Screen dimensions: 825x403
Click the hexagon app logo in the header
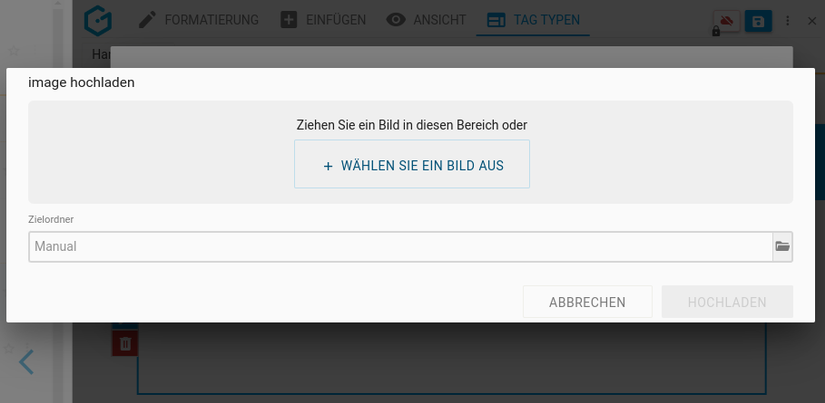click(98, 21)
